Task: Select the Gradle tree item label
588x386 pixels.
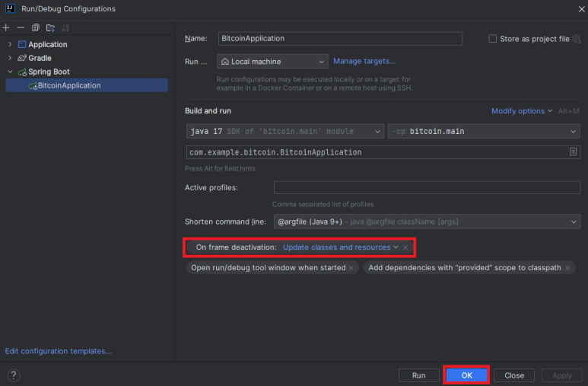Action: [40, 58]
